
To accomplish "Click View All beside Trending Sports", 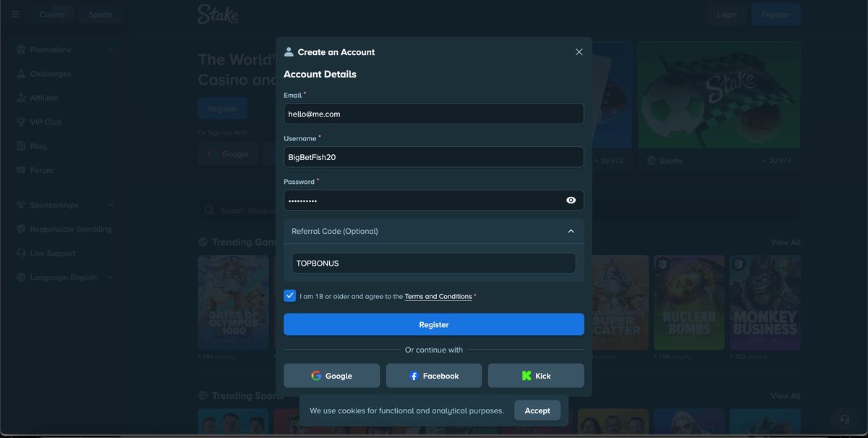I will 786,396.
